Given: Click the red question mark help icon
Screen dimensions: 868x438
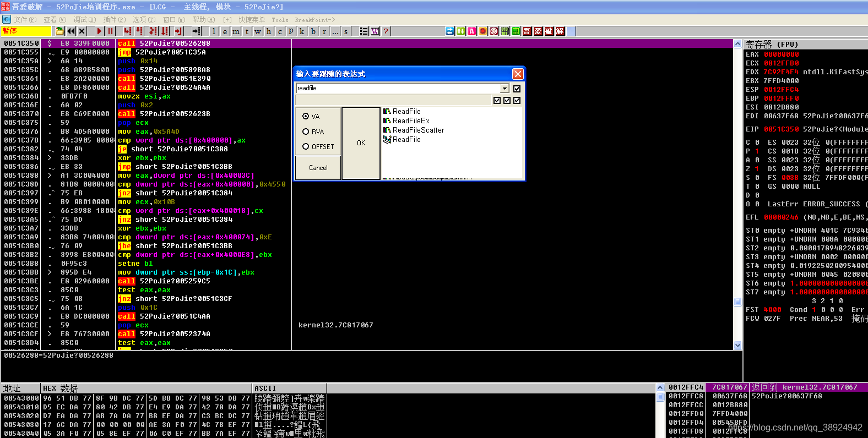Looking at the screenshot, I should pos(386,31).
